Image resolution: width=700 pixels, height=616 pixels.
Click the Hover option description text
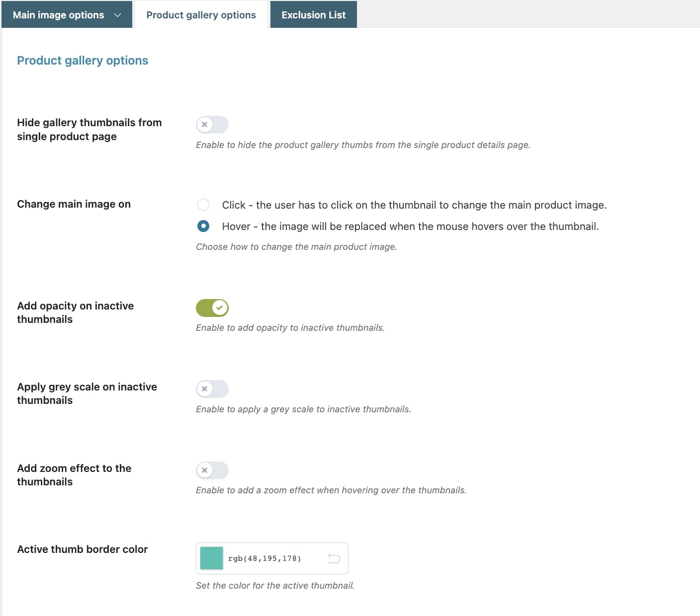(x=410, y=227)
